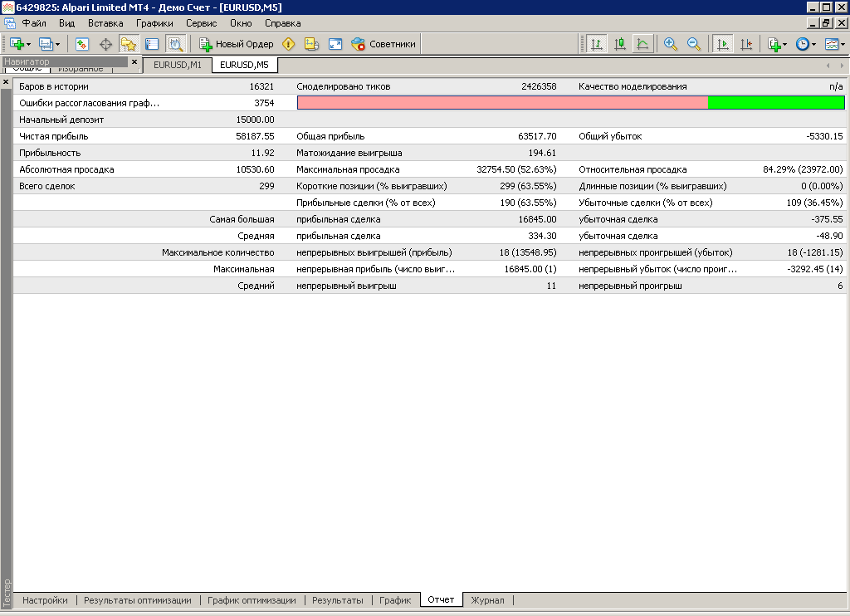Expand the new chart dropdown
Viewport: 850px width, 616px height.
coord(30,44)
